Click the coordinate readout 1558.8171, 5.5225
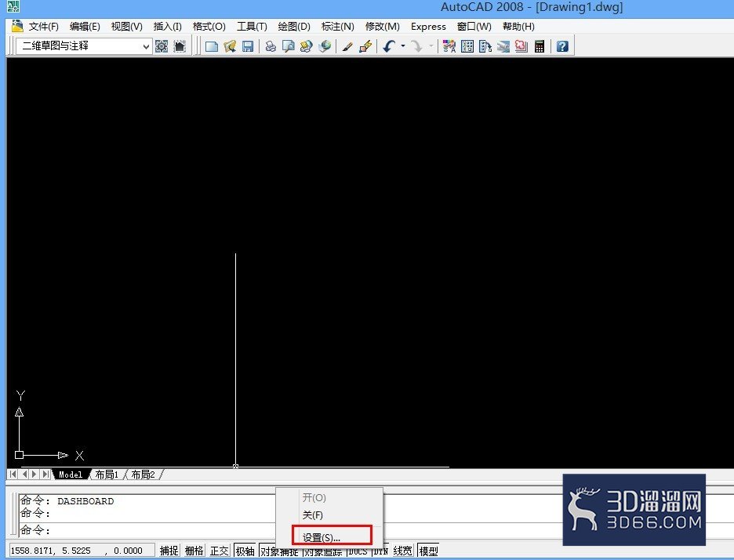 82,551
